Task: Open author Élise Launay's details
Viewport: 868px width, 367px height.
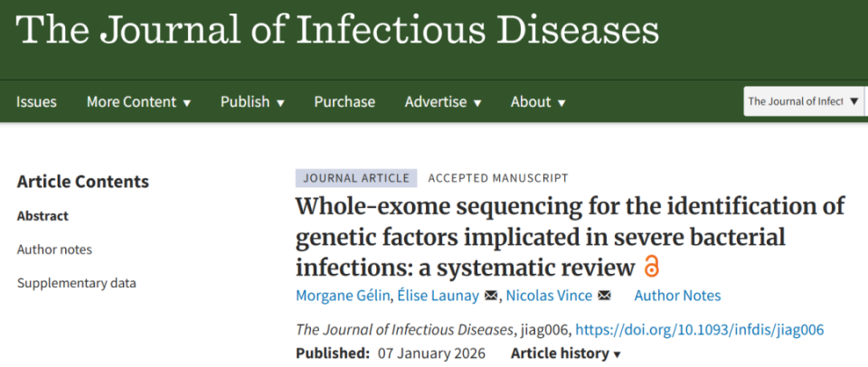Action: (441, 296)
